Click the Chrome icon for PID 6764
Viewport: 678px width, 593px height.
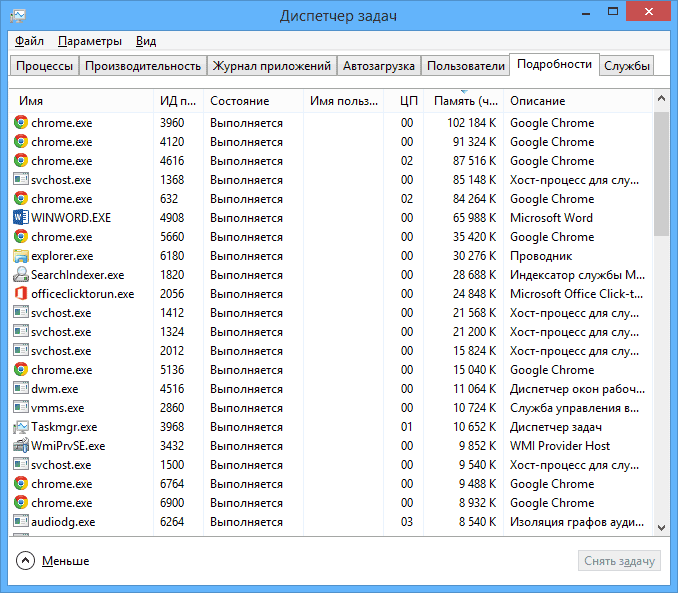[x=20, y=484]
